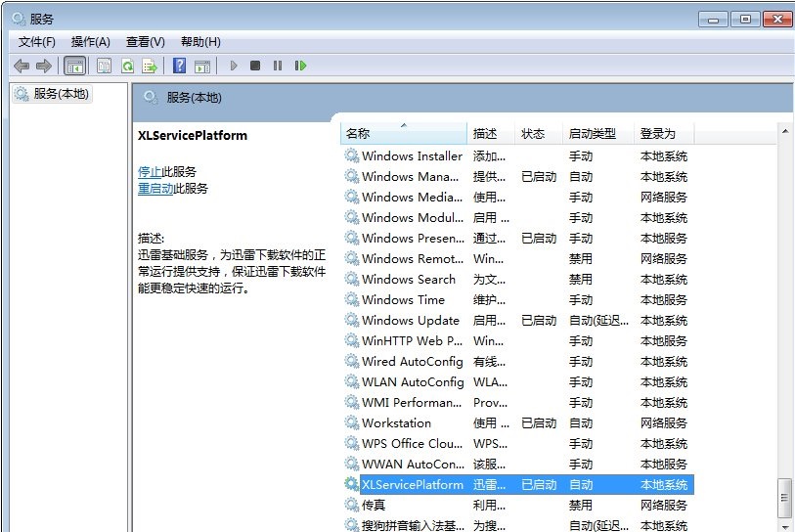Toggle the show/hide console tree icon
Screen dimensions: 795x532
[x=75, y=66]
